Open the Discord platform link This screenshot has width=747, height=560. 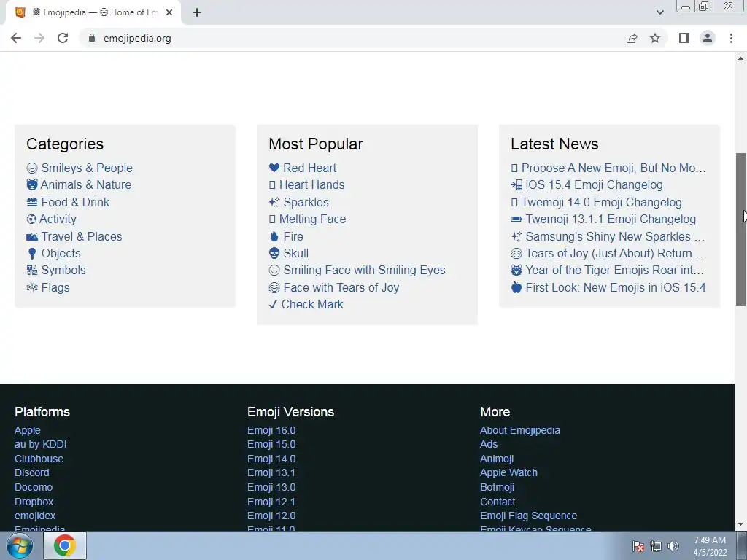pos(32,472)
